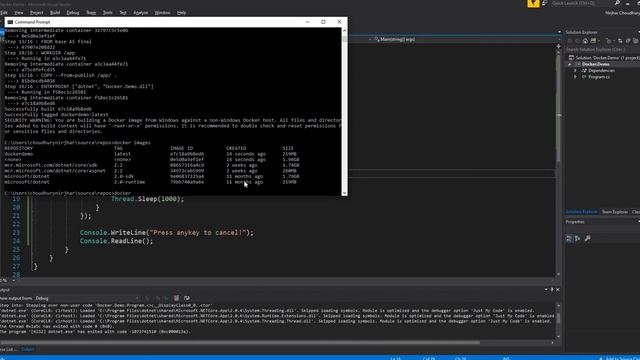Viewport: 640px width, 360px height.
Task: Click Back icon in Solution Explorer toolbar
Action: click(570, 41)
